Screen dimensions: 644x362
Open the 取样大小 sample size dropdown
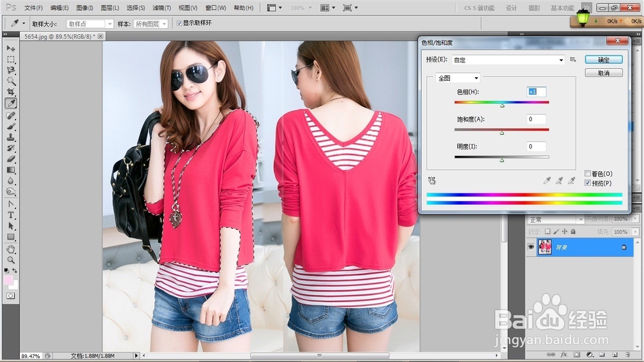click(90, 24)
